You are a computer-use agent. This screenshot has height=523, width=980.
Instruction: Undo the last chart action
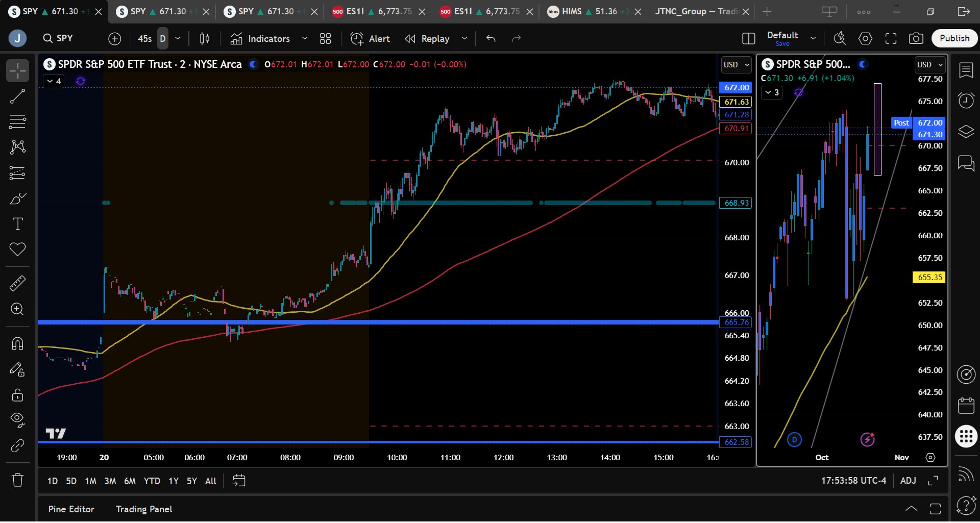pyautogui.click(x=491, y=38)
